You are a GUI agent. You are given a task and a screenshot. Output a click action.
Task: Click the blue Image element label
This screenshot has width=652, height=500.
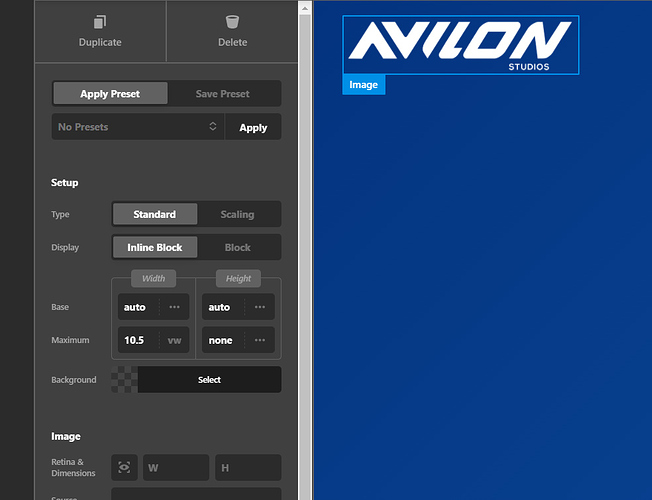point(363,85)
